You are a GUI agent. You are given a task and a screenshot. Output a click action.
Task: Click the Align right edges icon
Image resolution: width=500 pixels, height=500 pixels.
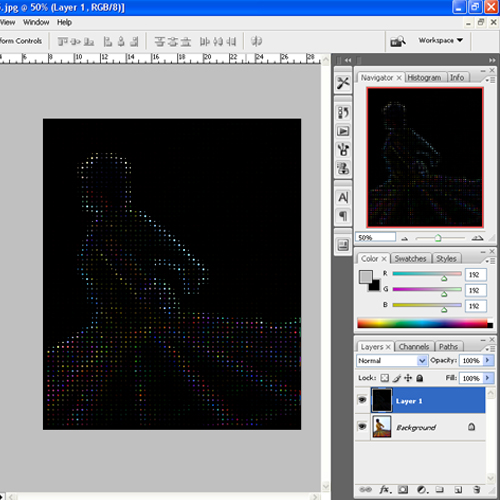(x=134, y=42)
